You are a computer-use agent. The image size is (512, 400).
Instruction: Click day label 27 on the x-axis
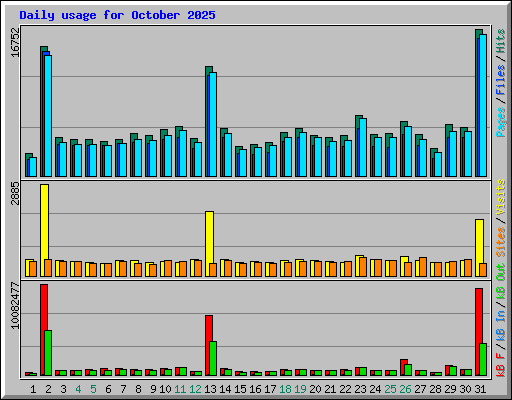(x=420, y=389)
